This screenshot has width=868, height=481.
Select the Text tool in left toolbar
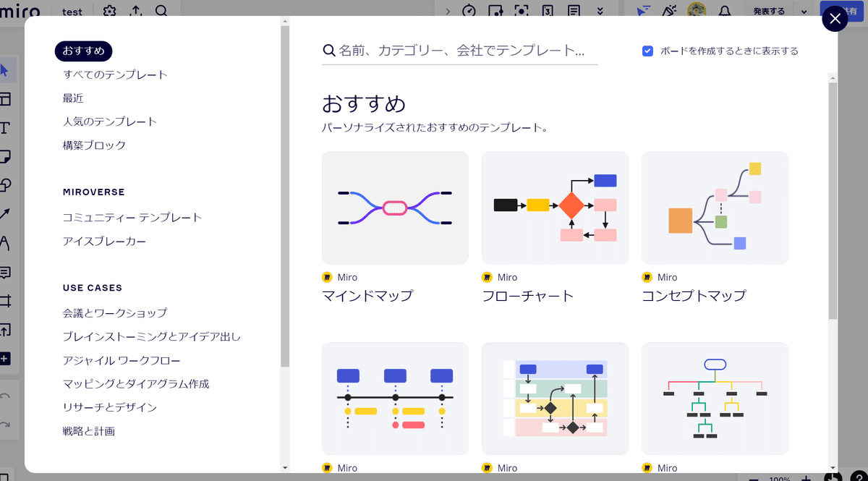point(5,128)
